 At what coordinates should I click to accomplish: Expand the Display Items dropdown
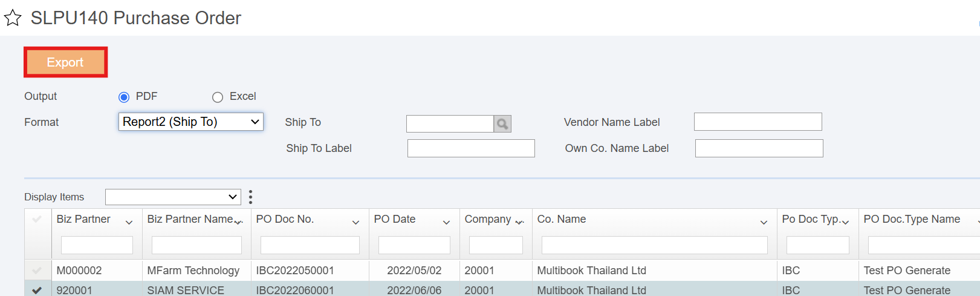tap(173, 197)
